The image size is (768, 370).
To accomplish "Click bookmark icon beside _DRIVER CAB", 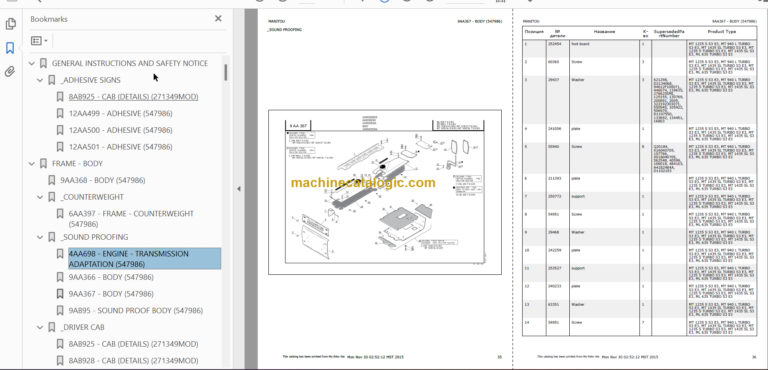I will pos(51,327).
